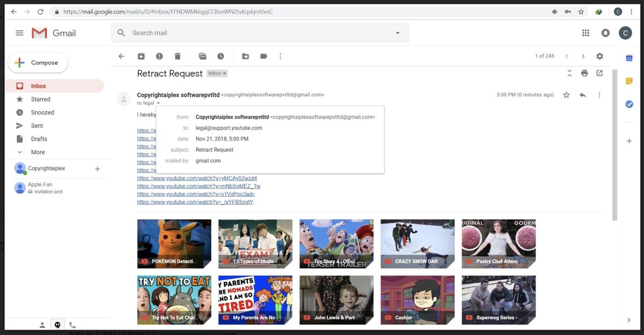Viewport: 644px width, 335px height.
Task: Archive this email
Action: [141, 56]
